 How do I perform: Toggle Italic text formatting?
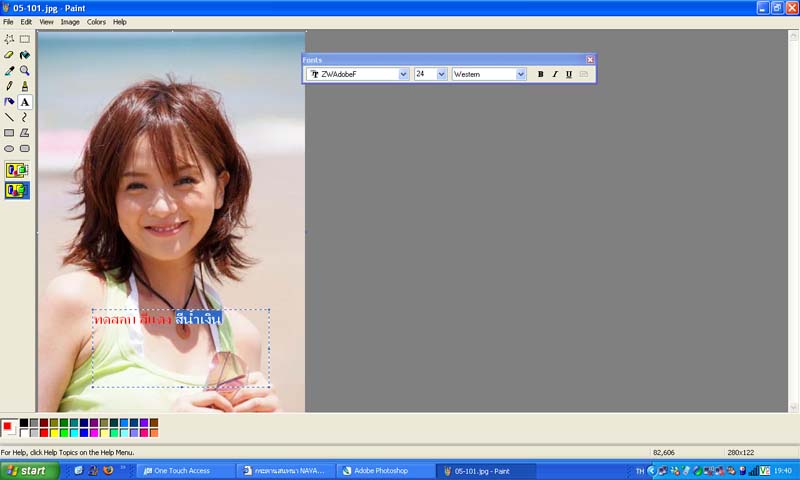pyautogui.click(x=555, y=74)
